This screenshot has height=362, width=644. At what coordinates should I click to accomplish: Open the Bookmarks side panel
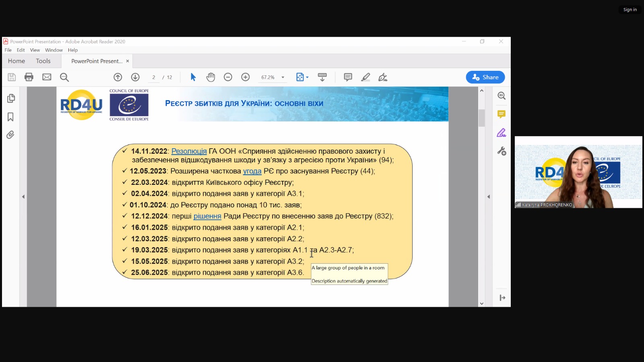10,117
